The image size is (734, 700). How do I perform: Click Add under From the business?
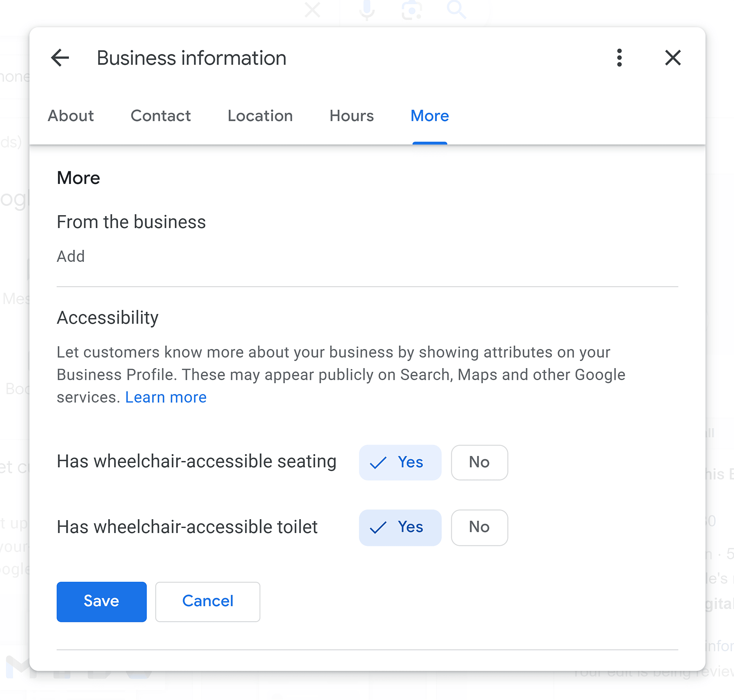coord(70,255)
